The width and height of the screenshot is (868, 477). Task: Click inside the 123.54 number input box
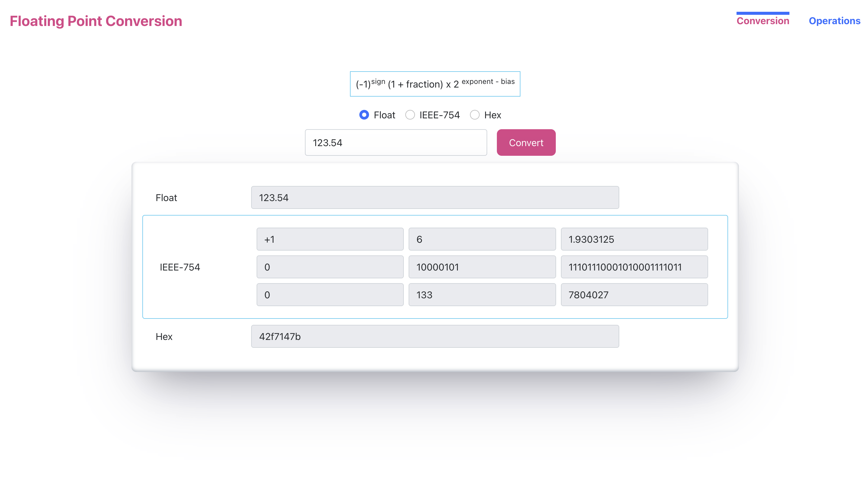point(396,142)
